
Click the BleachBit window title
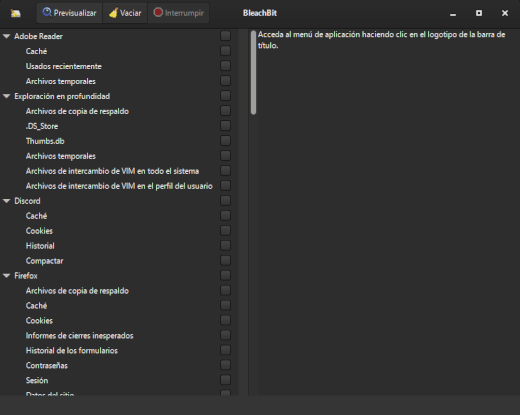point(260,13)
